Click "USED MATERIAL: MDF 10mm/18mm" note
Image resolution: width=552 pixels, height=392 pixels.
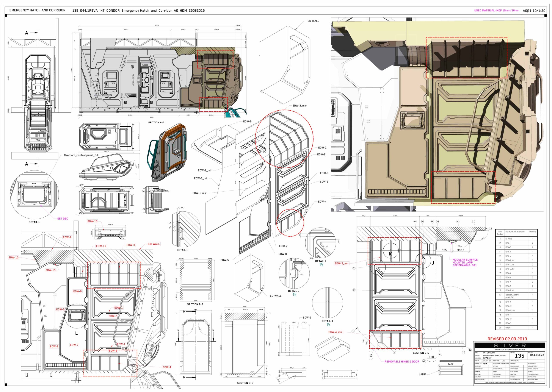coord(496,11)
